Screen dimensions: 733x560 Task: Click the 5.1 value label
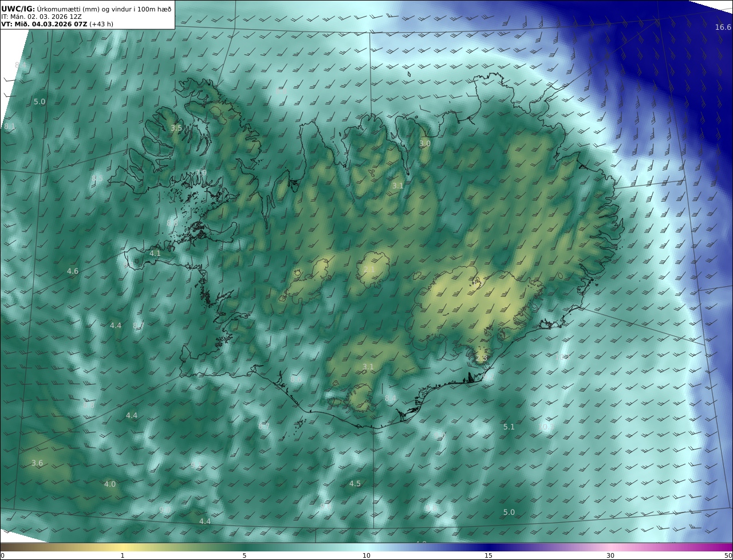[509, 427]
